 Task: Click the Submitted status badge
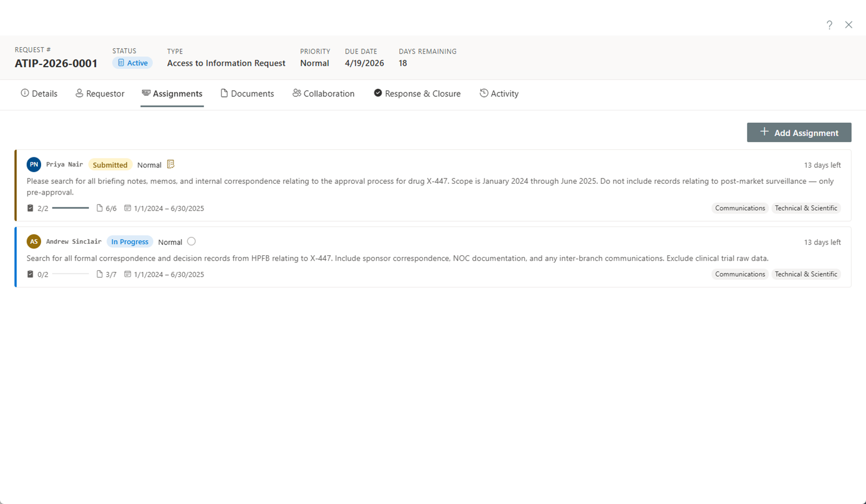pos(110,165)
